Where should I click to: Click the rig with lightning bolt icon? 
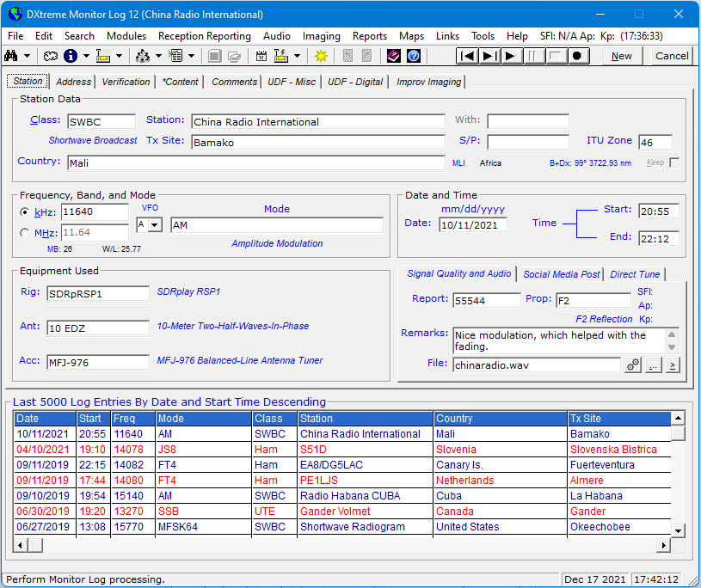pyautogui.click(x=281, y=56)
